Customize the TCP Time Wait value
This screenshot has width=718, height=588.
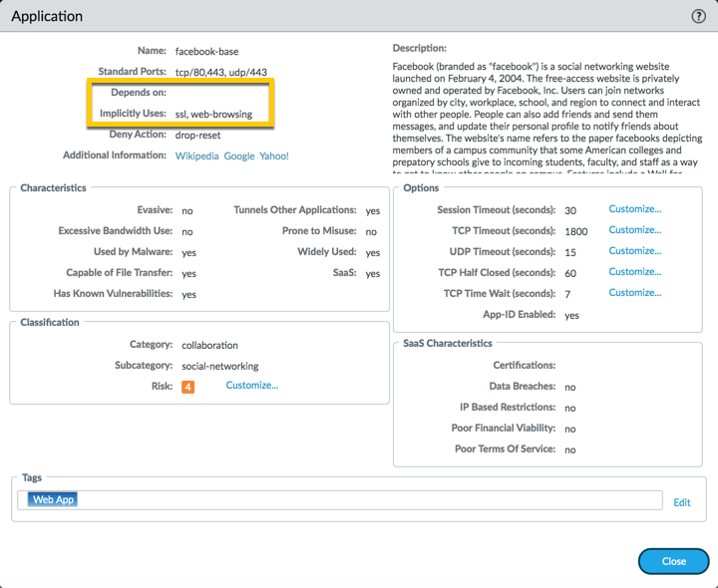pyautogui.click(x=634, y=293)
